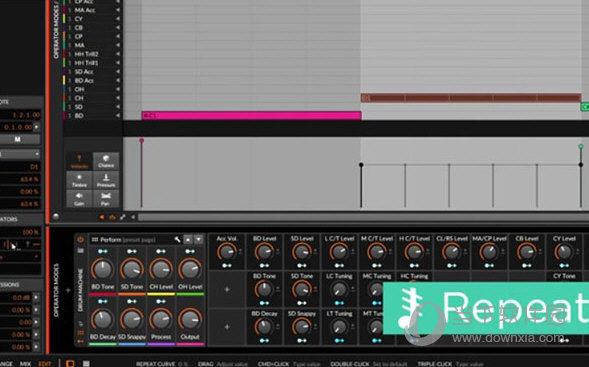Click the folder icon below the device power button

pos(80,251)
